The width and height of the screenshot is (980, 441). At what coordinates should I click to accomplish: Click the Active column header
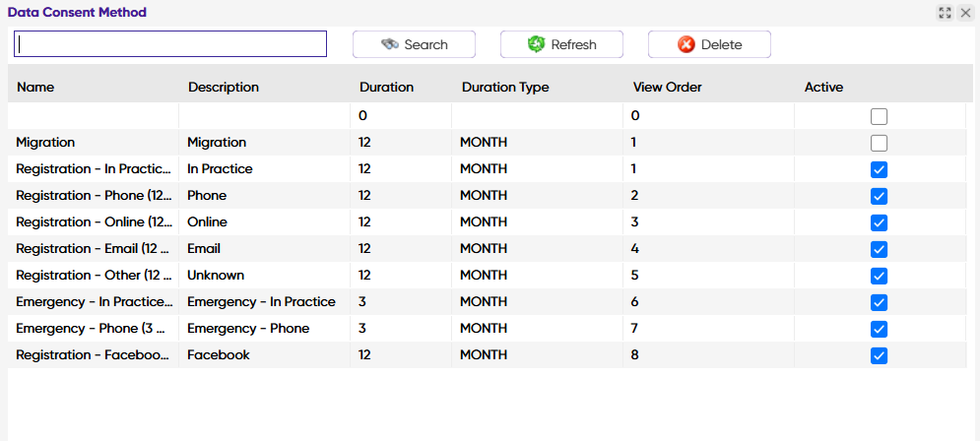[x=823, y=88]
